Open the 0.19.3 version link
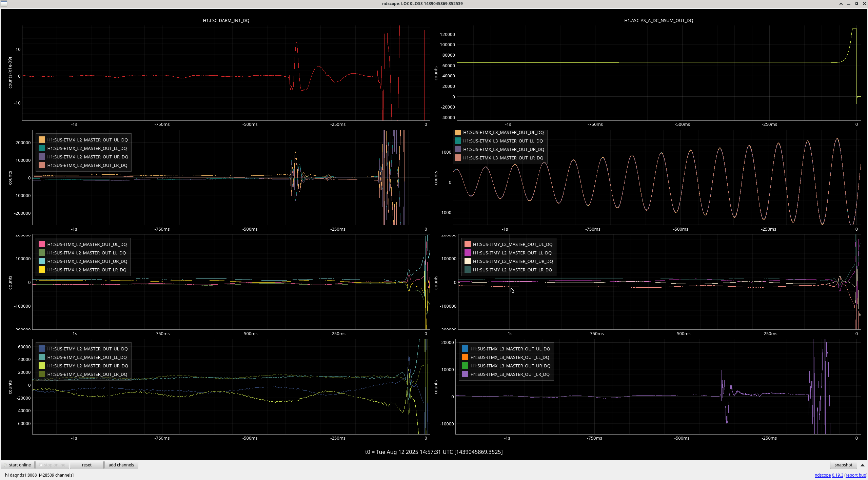This screenshot has height=480, width=868. [837, 475]
